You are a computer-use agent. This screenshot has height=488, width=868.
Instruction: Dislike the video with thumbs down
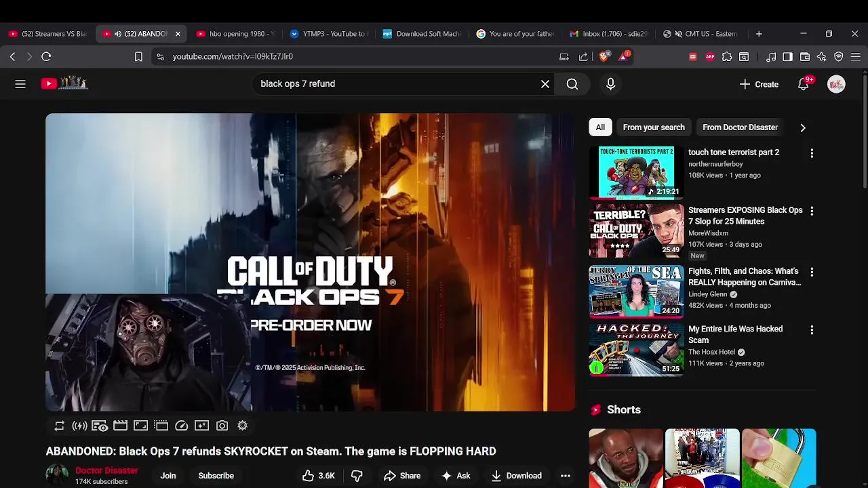357,476
